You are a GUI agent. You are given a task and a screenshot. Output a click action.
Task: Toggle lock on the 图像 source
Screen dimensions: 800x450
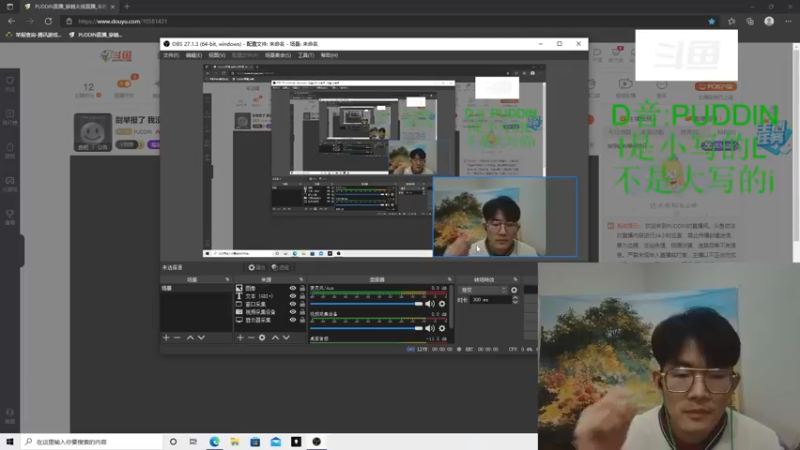coord(302,288)
